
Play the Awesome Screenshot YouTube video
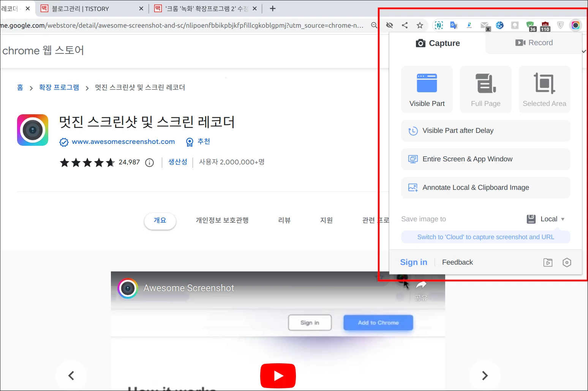click(278, 376)
